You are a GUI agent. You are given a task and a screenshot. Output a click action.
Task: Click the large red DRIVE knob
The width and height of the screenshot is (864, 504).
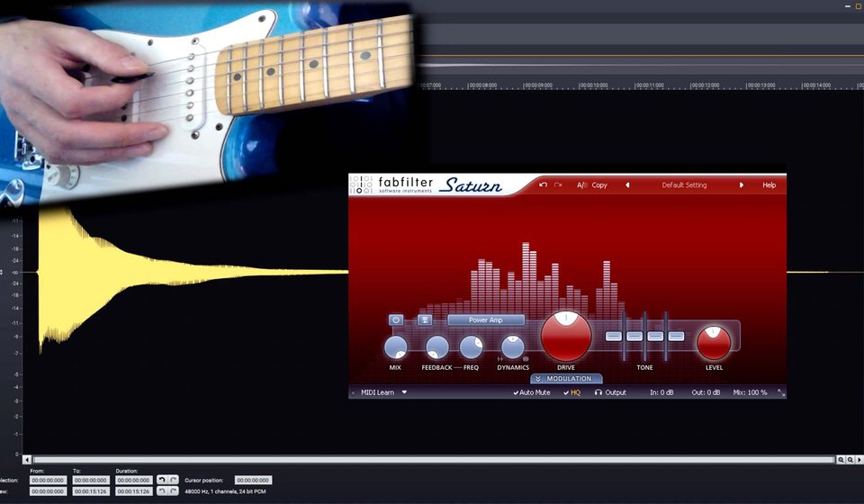[566, 337]
